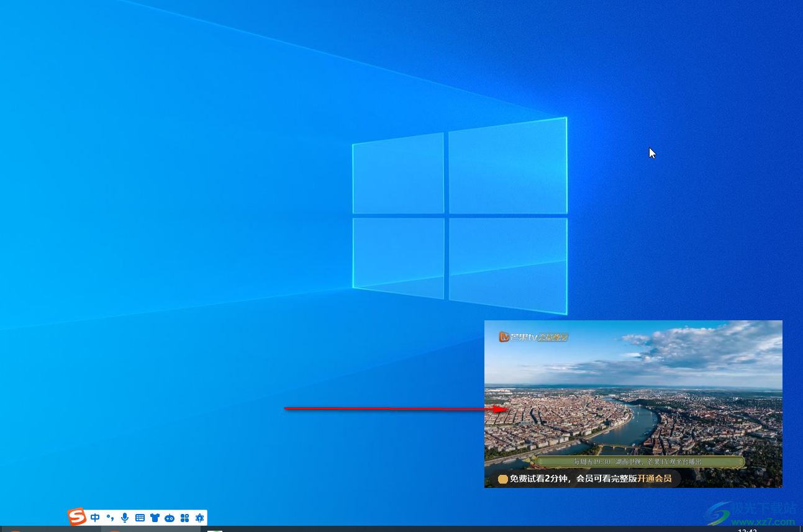Click the gold coin icon in the trial notice
This screenshot has width=803, height=532.
click(x=503, y=479)
